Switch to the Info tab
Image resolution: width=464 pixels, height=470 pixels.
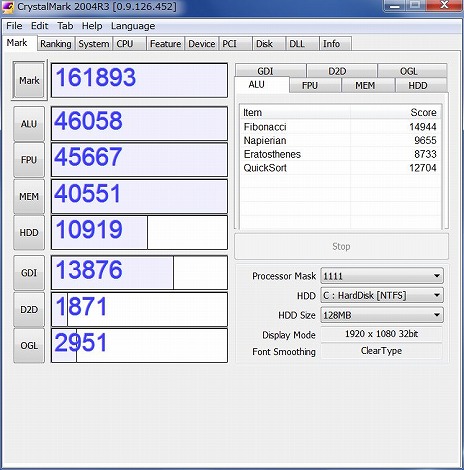pyautogui.click(x=335, y=44)
